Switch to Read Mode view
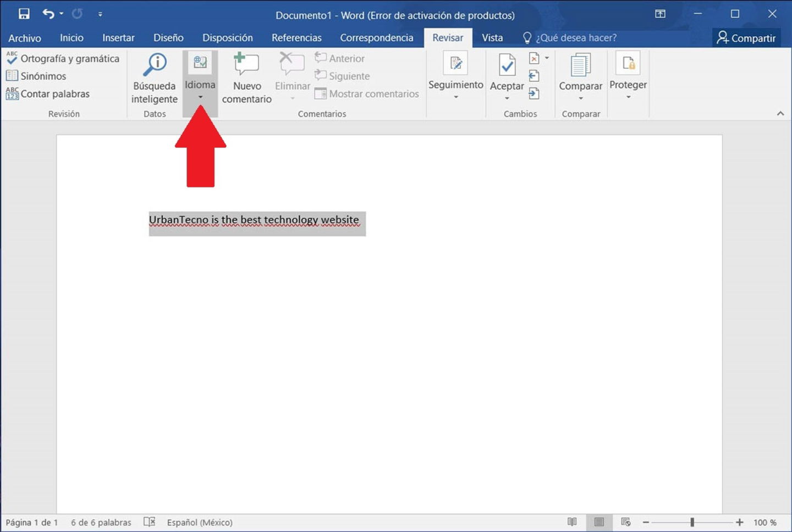This screenshot has width=792, height=532. point(572,522)
